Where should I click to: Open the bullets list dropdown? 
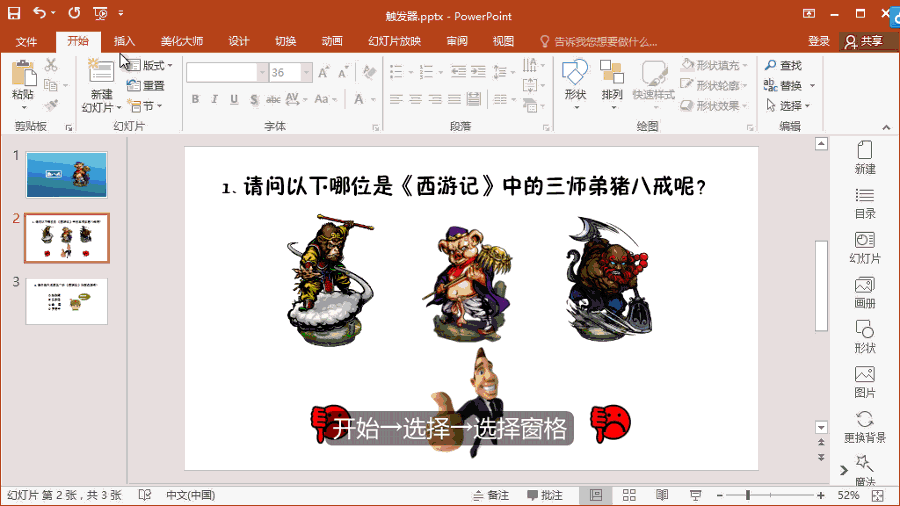click(x=411, y=72)
